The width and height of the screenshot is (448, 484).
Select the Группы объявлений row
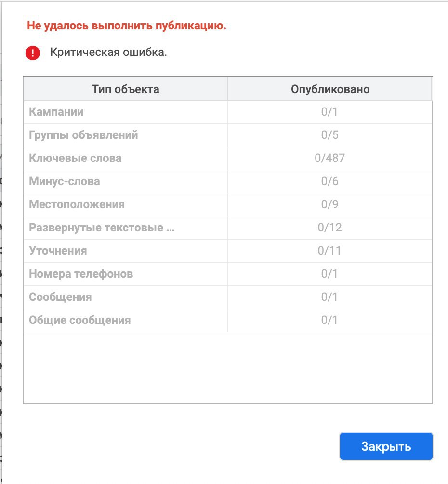228,135
